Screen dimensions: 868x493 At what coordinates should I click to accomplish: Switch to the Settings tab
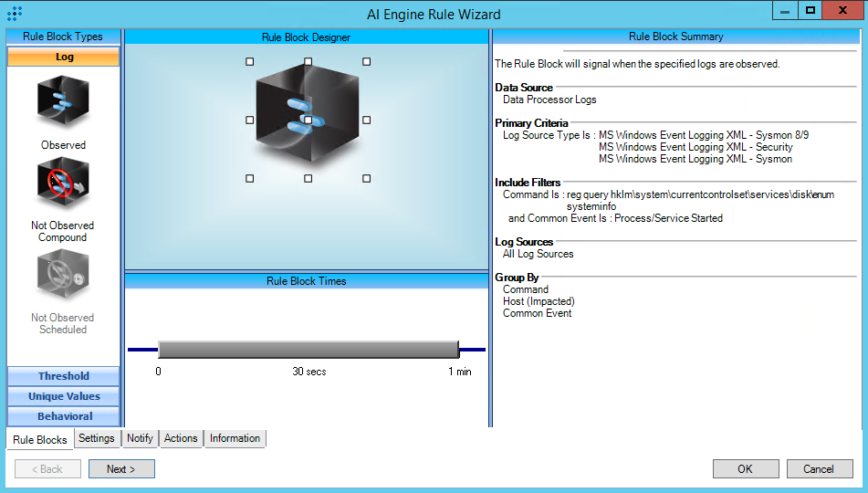(96, 438)
